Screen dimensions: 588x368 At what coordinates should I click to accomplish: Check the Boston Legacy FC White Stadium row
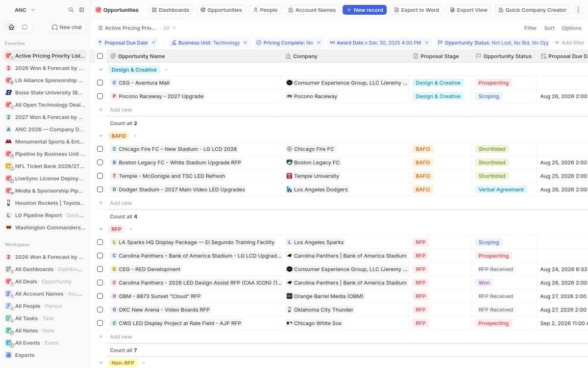[100, 162]
